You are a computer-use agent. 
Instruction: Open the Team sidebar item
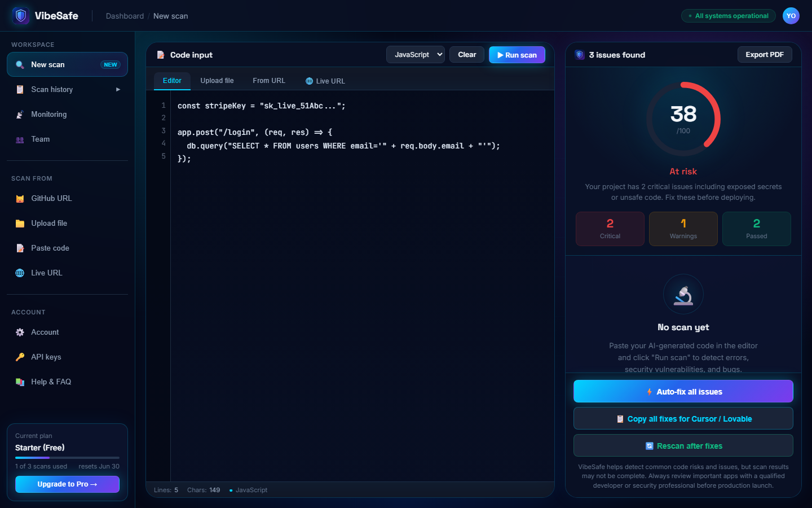pos(67,139)
